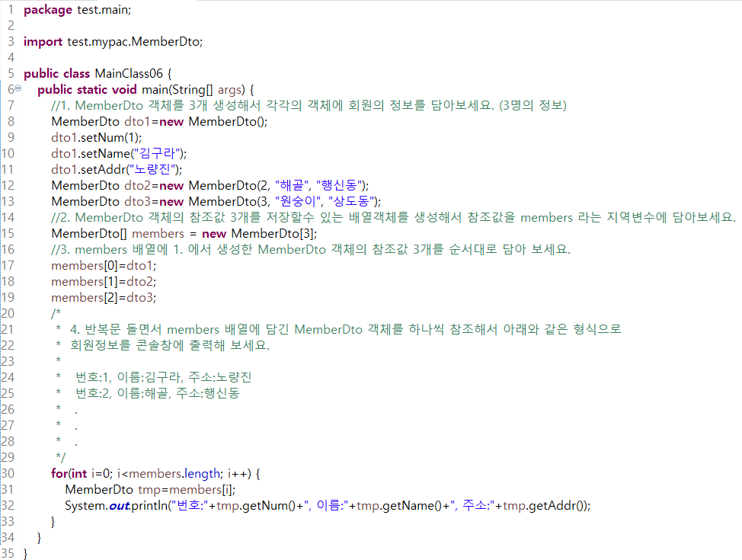Click 'main(String[]' in the method signature
The image size is (742, 560).
178,89
